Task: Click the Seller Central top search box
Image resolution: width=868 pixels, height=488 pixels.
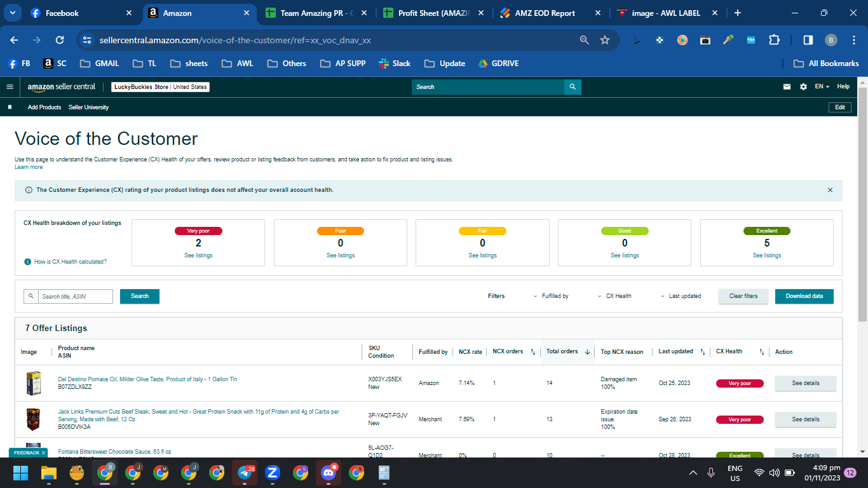Action: 488,87
